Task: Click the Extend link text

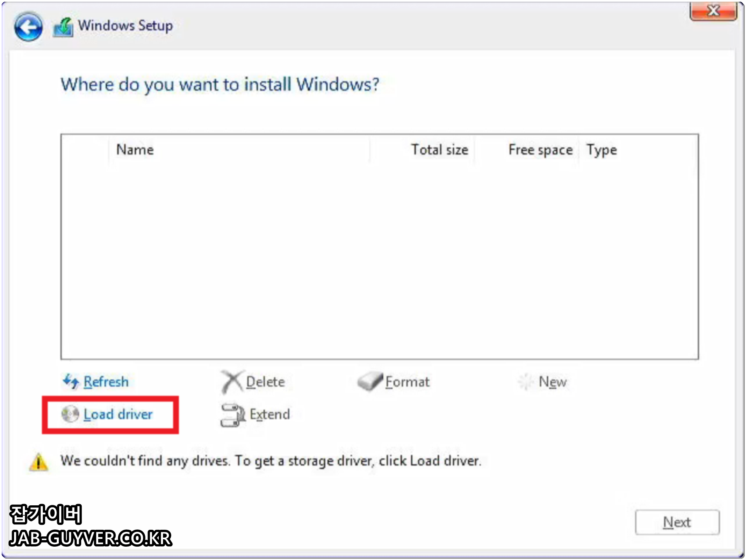Action: tap(270, 414)
